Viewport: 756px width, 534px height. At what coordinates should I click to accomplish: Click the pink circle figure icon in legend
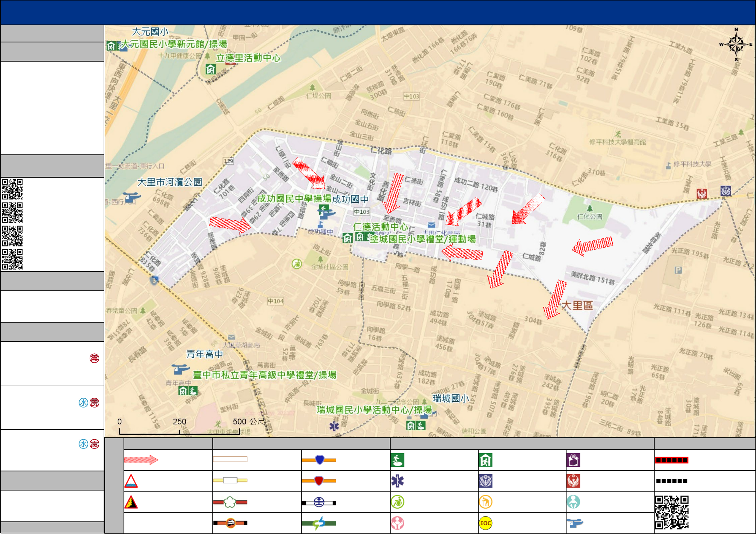[397, 523]
